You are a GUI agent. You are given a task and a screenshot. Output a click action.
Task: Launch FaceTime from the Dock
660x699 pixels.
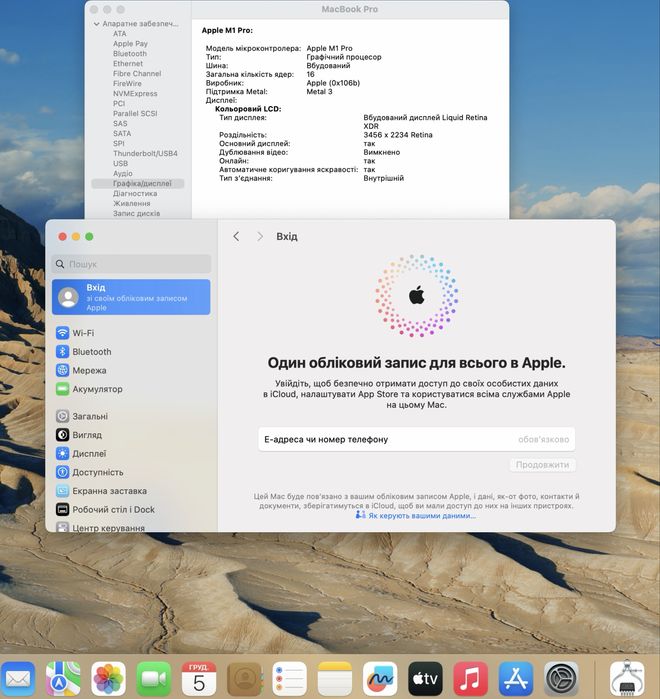click(x=154, y=678)
